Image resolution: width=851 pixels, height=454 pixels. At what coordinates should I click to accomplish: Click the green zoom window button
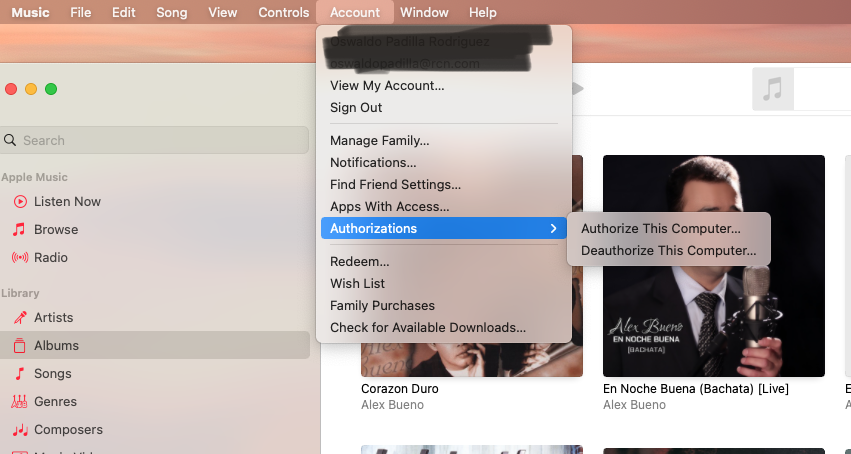coord(51,89)
